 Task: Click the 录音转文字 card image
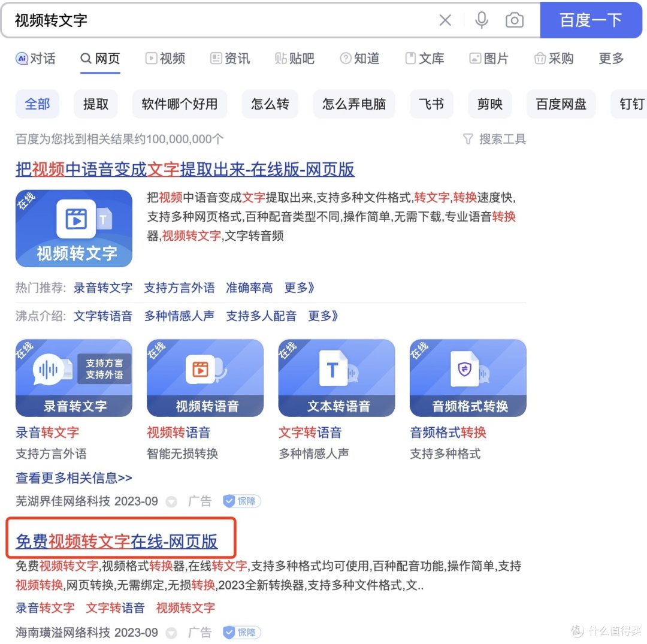pos(74,378)
